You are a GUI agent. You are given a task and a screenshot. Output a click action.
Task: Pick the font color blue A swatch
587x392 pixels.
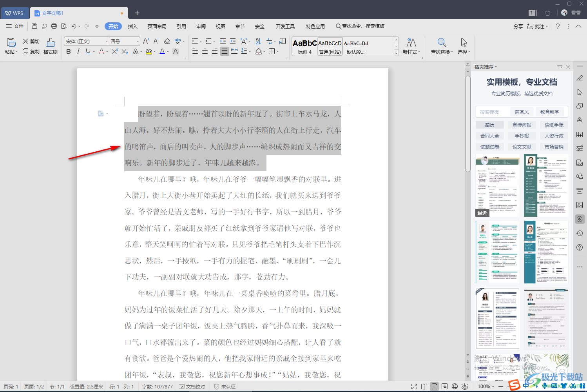pyautogui.click(x=162, y=51)
